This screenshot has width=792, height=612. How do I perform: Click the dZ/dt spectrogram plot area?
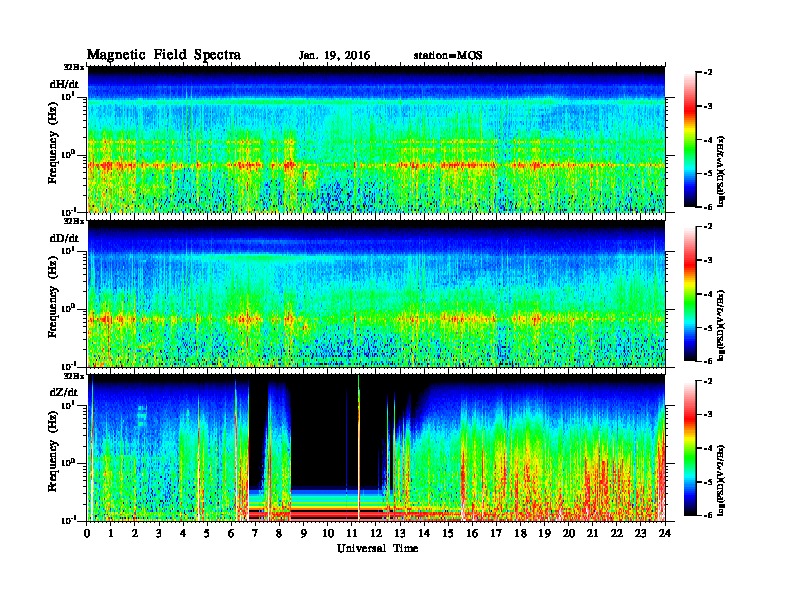(x=376, y=448)
